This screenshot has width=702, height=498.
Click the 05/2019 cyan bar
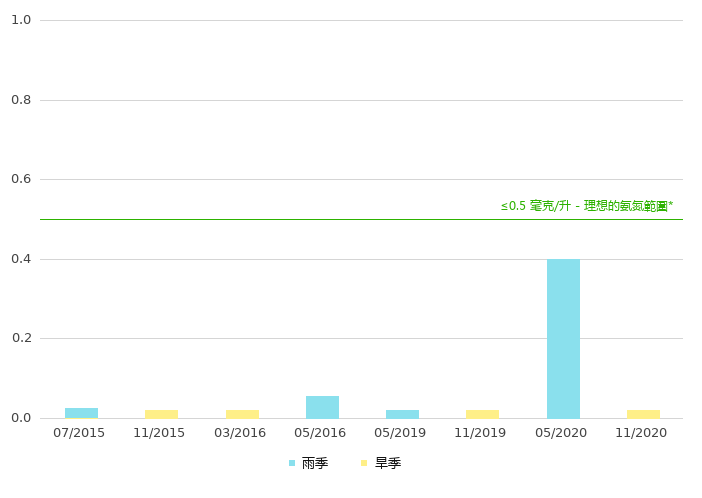pos(402,414)
